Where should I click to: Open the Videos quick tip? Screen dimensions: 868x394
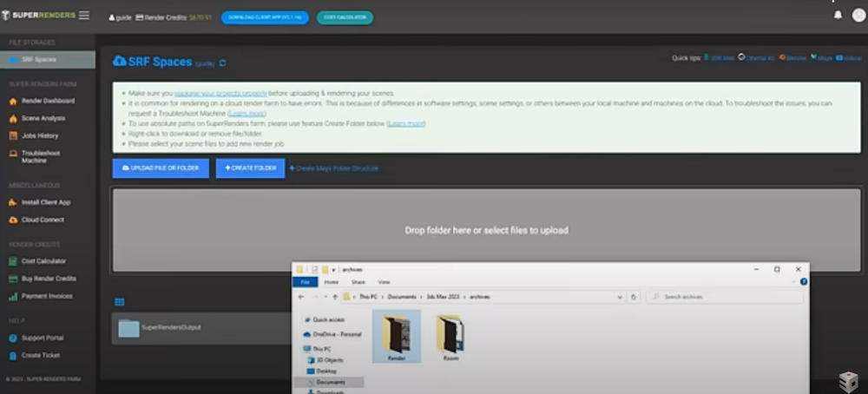(849, 57)
